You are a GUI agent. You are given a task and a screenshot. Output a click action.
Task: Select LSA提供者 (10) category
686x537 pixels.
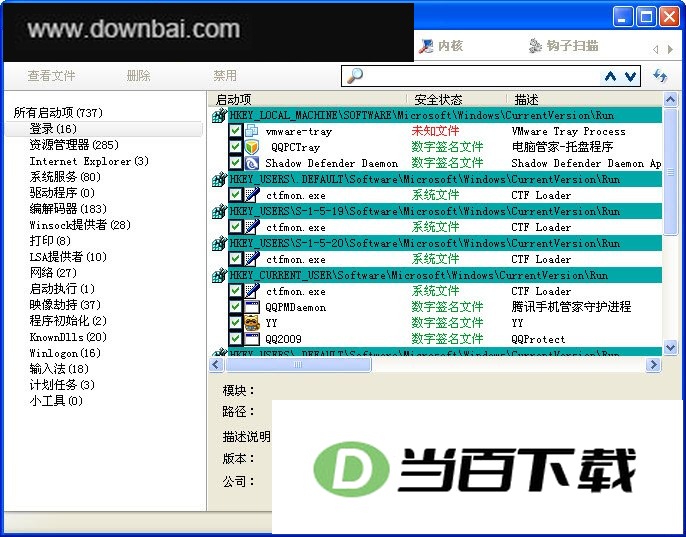pyautogui.click(x=68, y=257)
